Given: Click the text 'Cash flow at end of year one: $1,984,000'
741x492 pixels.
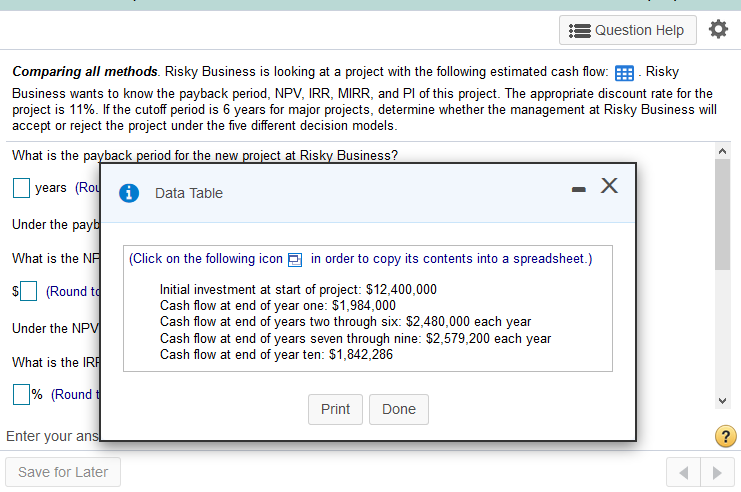Looking at the screenshot, I should tap(278, 305).
